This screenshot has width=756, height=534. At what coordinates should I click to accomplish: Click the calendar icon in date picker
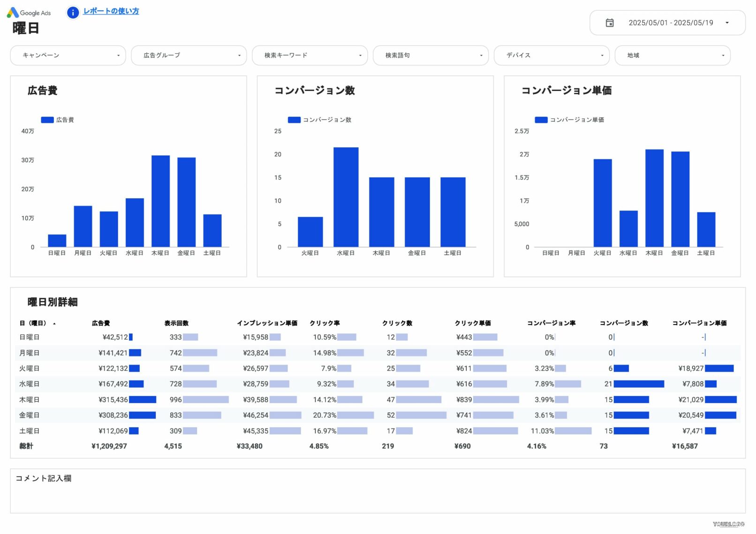(x=609, y=23)
